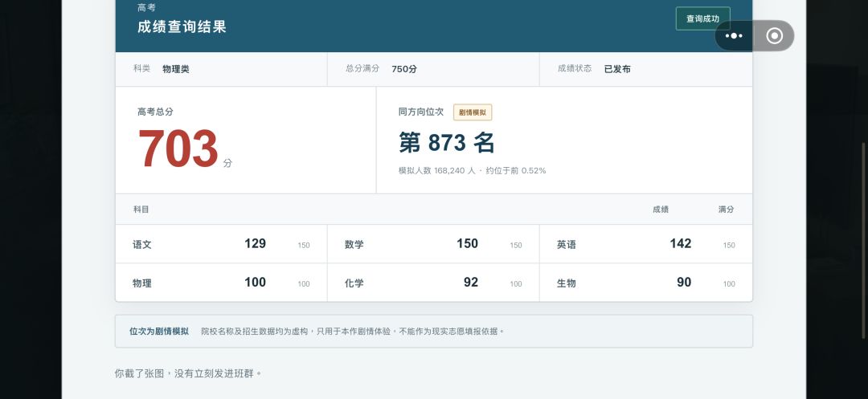Viewport: 868px width, 399px height.
Task: Click the 化学 score 92
Action: click(471, 283)
